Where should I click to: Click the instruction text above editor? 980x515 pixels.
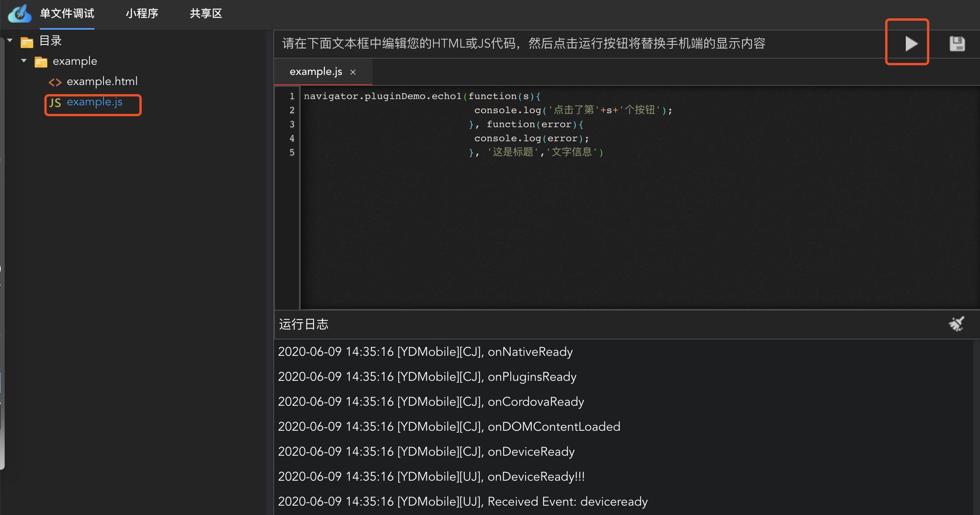tap(524, 43)
